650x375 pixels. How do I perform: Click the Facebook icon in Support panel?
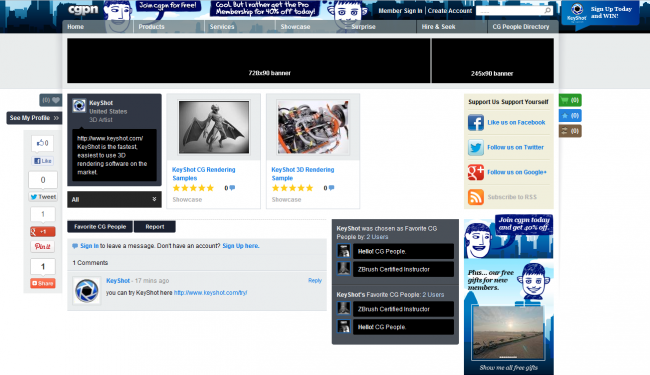476,123
